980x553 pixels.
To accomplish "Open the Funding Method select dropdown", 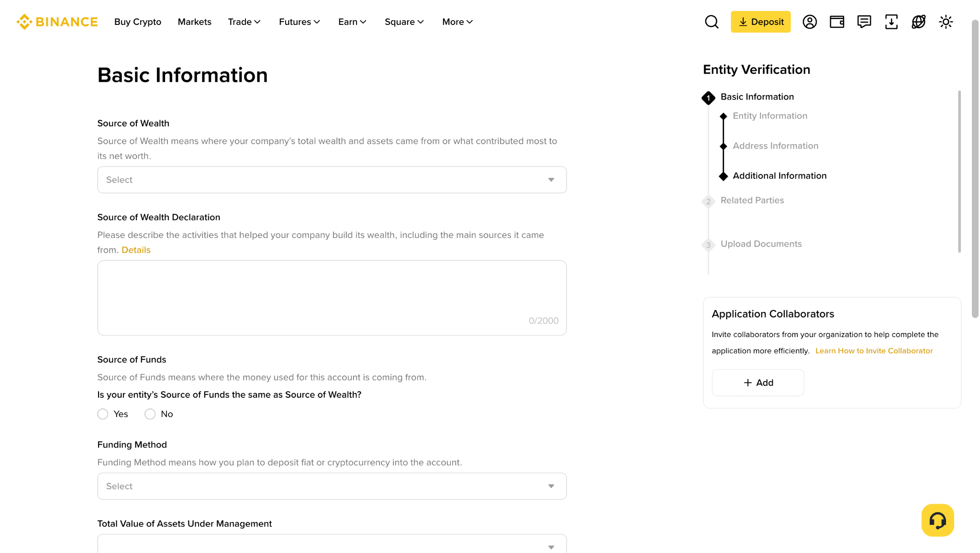I will 332,486.
